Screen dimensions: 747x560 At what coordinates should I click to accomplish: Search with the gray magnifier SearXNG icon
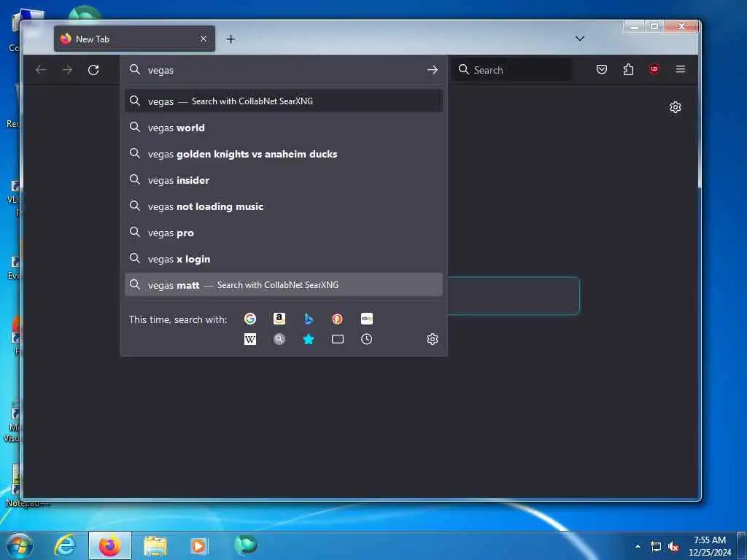pyautogui.click(x=279, y=339)
